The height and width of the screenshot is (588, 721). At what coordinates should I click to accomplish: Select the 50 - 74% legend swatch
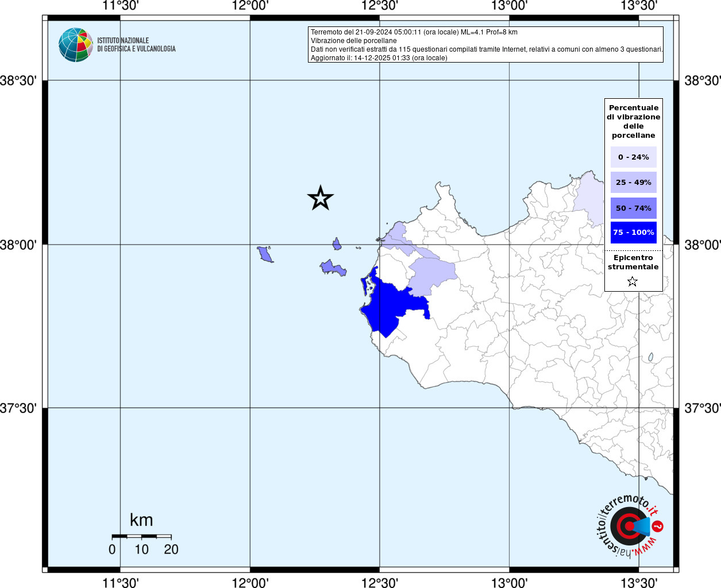tap(634, 208)
